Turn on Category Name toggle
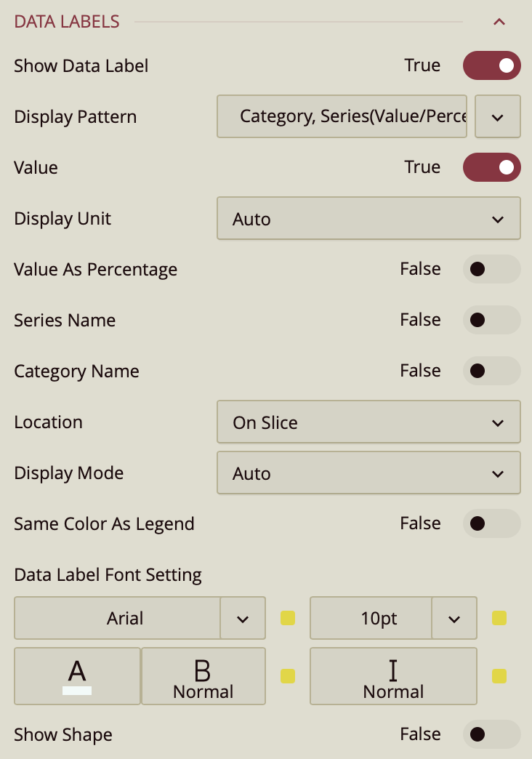This screenshot has height=759, width=532. 492,371
